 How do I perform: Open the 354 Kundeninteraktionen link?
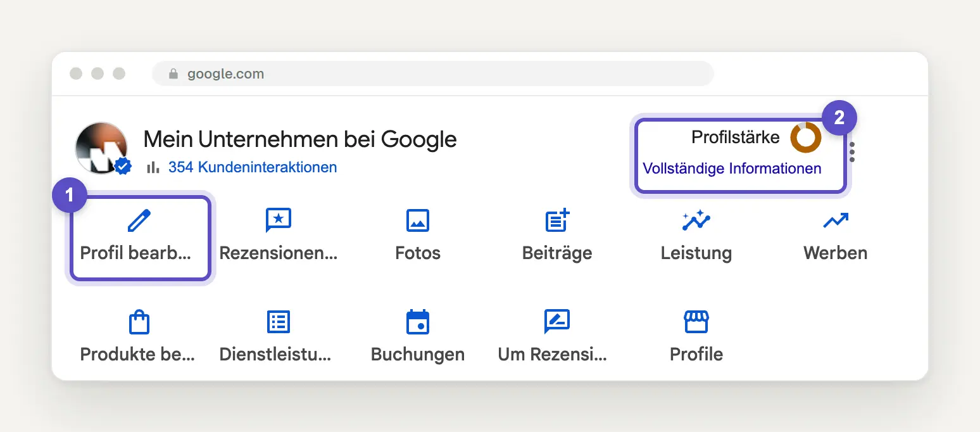tap(253, 167)
